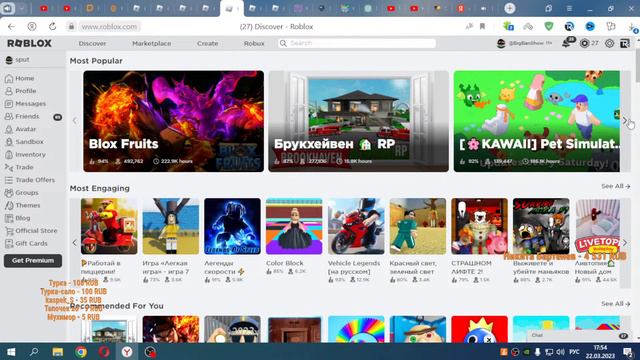Open Красный свет, зеленый свет game
Viewport: 640px width, 360px height.
tap(418, 227)
